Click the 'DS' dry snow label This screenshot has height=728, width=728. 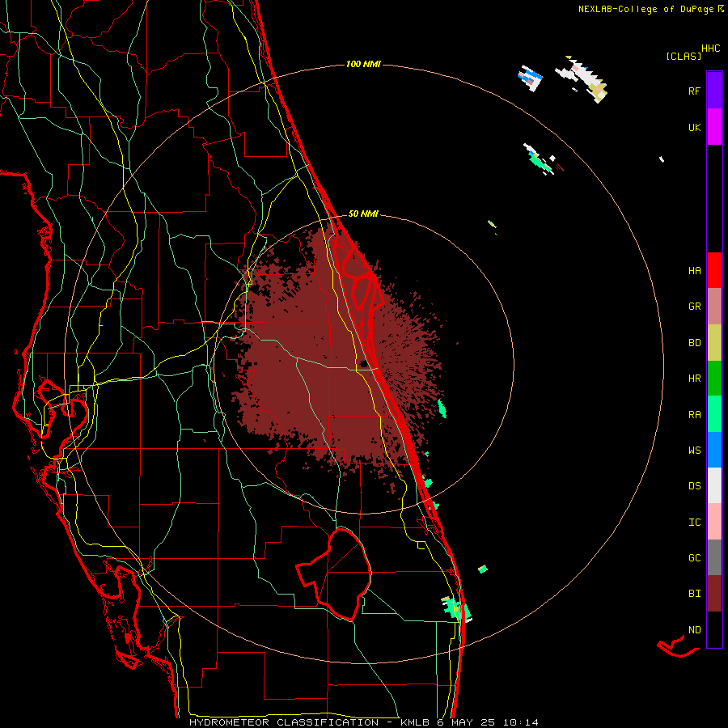pos(694,486)
